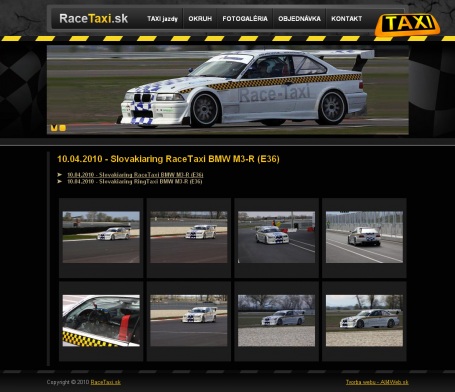Image resolution: width=455 pixels, height=392 pixels.
Task: Open the car interior thumbnail with red harness
Action: (101, 321)
